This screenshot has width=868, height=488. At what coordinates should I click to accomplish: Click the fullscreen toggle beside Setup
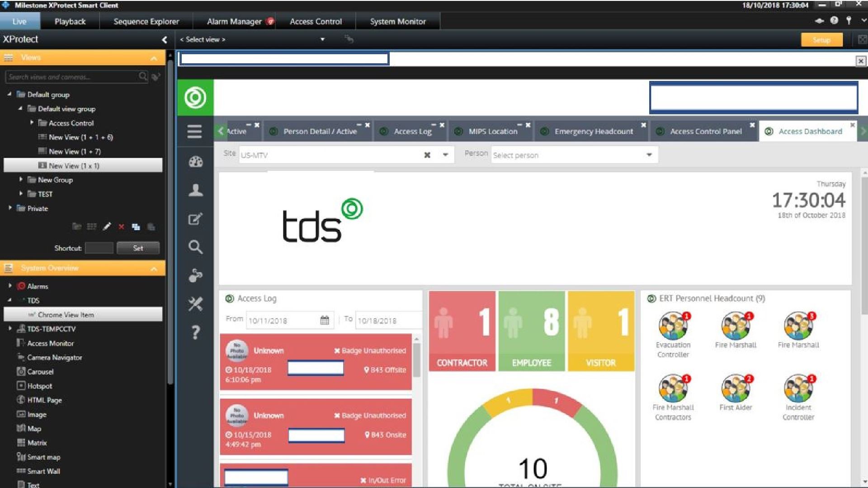coord(862,40)
